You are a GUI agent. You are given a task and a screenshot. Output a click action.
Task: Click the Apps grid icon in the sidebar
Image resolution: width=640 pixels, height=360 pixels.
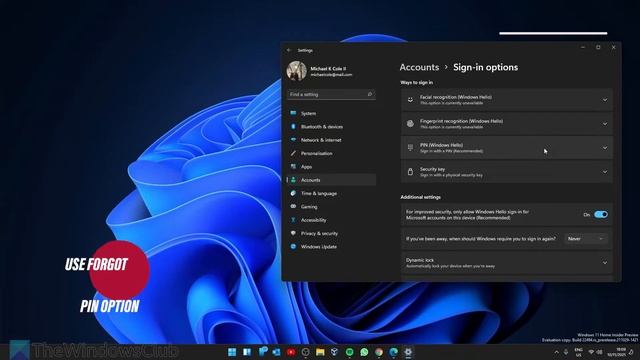pyautogui.click(x=293, y=167)
